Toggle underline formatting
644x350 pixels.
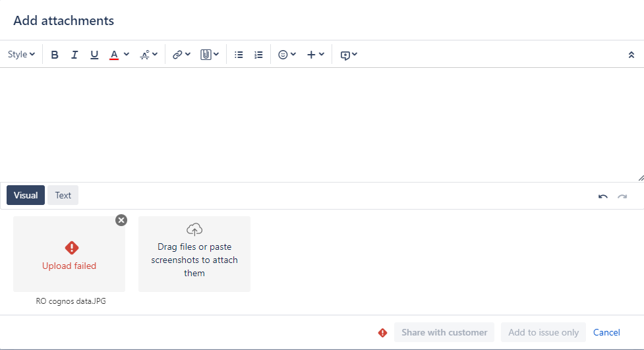coord(94,55)
